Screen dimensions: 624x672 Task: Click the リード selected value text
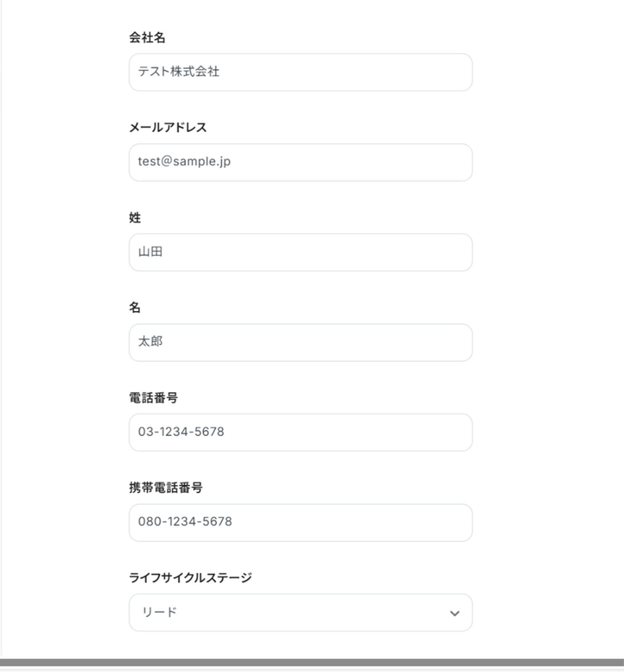159,612
